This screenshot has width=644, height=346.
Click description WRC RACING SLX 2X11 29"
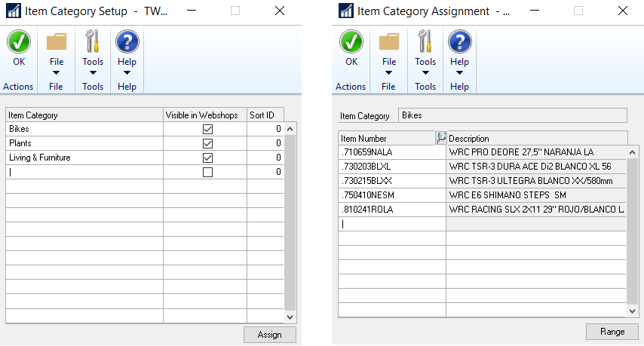coord(536,210)
